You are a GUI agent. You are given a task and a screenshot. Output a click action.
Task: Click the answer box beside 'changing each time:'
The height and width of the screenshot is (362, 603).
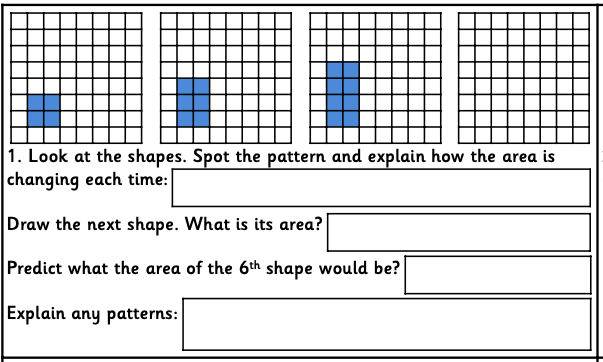pyautogui.click(x=381, y=188)
